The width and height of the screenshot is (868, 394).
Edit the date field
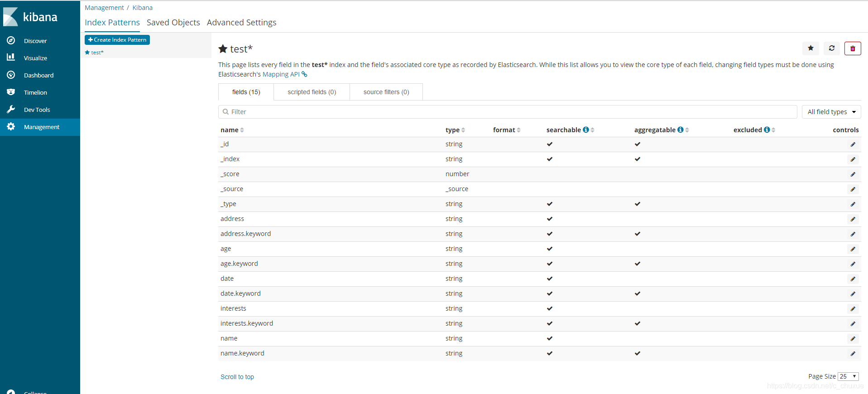click(853, 279)
